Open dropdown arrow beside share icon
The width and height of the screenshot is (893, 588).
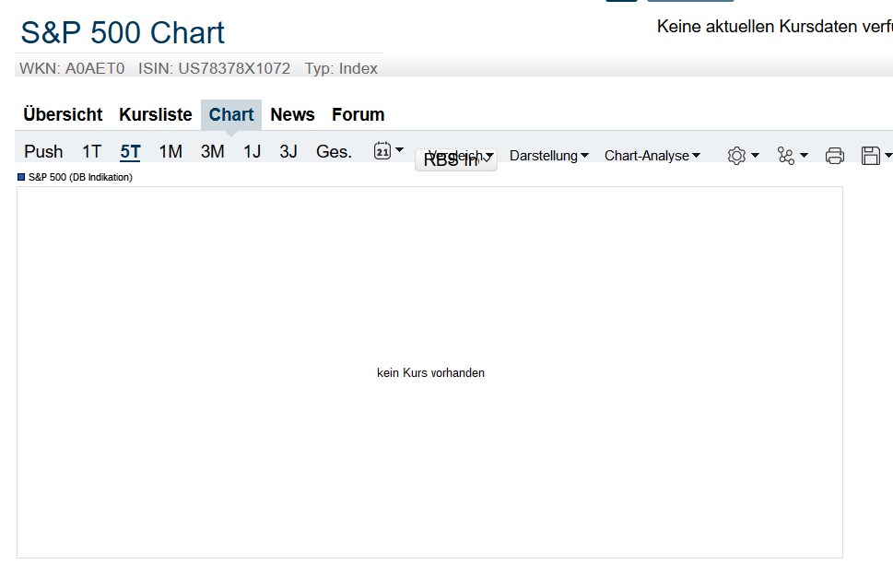(805, 156)
